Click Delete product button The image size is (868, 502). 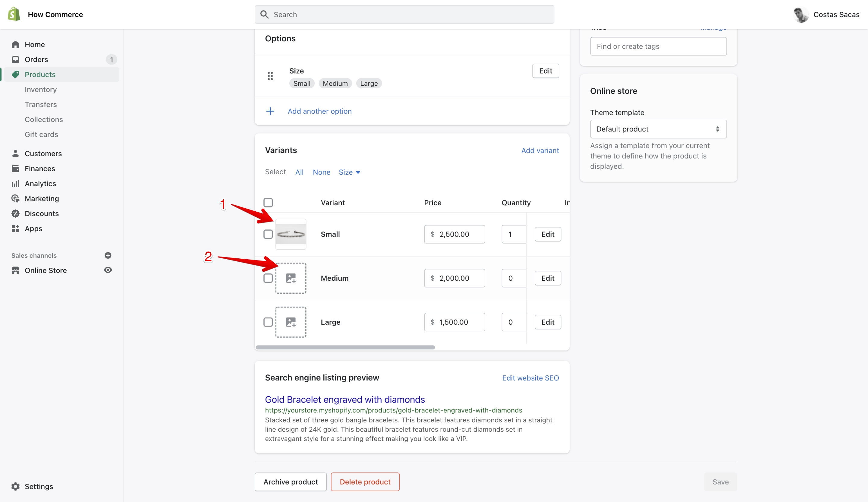click(x=365, y=482)
